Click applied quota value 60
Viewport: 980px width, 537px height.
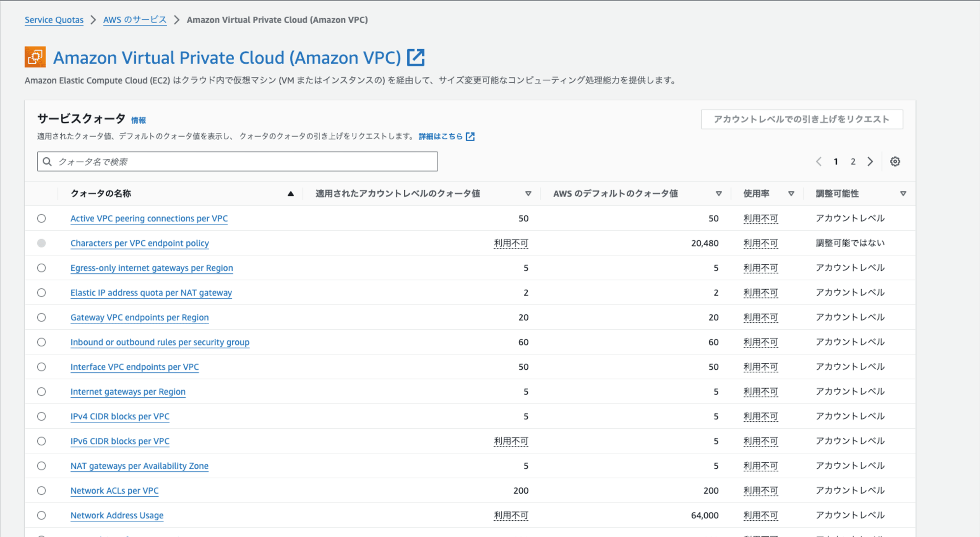(523, 342)
